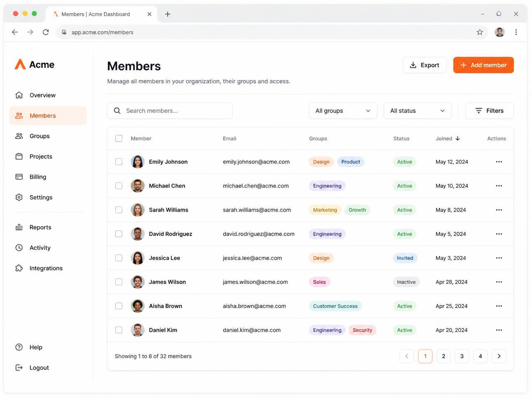Go to Integrations in the sidebar
The height and width of the screenshot is (399, 532).
[x=48, y=268]
